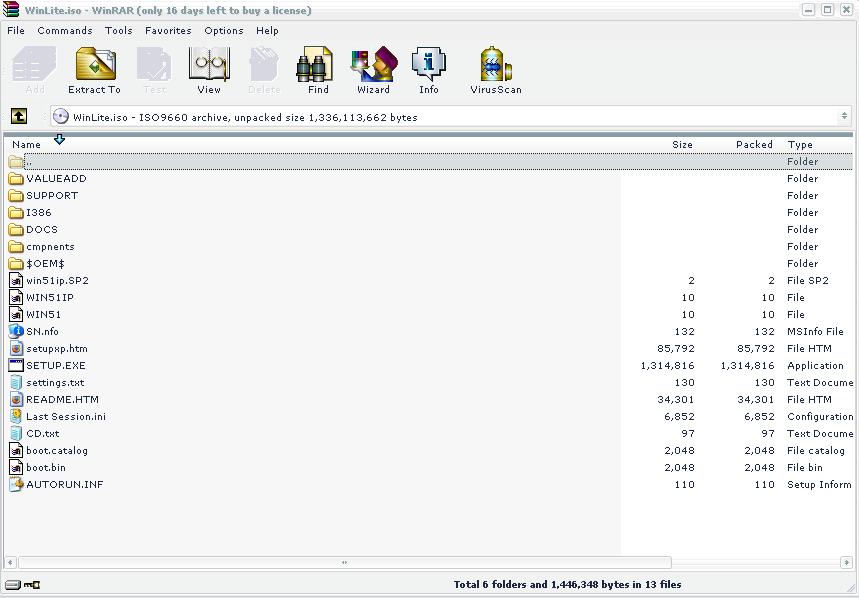This screenshot has height=598, width=859.
Task: Open the Help menu
Action: click(267, 31)
